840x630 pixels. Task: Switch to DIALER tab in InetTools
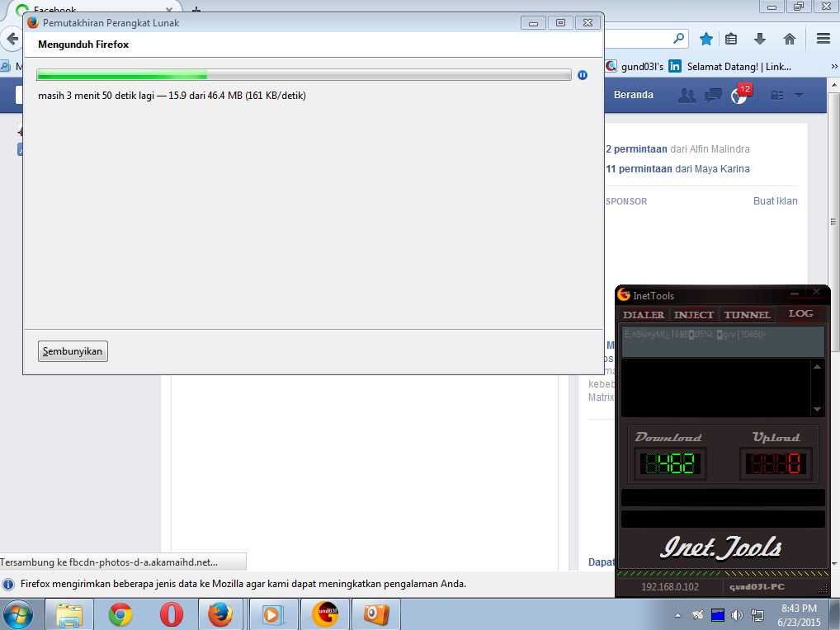pyautogui.click(x=644, y=315)
